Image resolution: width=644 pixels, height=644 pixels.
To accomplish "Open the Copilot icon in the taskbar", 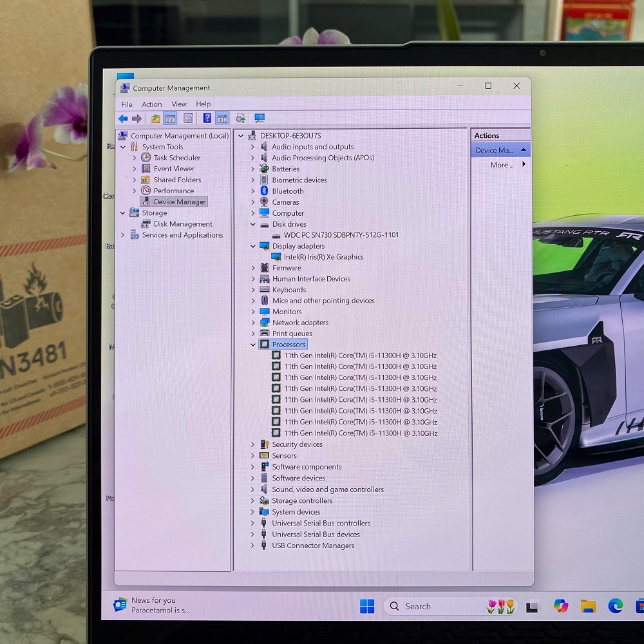I will tap(561, 606).
